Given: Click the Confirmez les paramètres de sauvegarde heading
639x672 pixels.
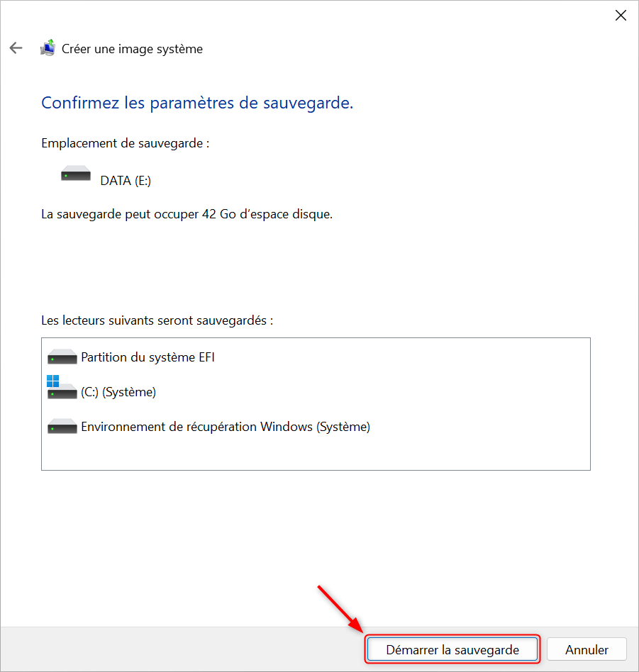Looking at the screenshot, I should 197,103.
